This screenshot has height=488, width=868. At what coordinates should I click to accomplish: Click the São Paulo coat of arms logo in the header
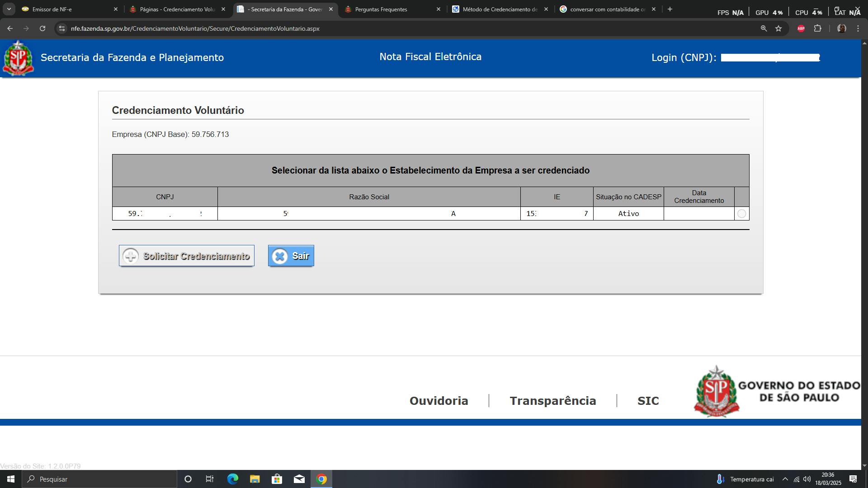click(18, 58)
